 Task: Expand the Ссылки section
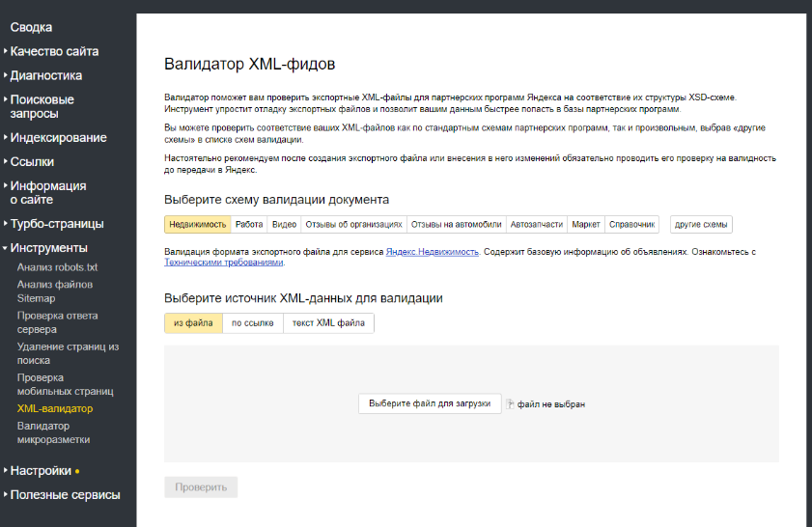point(32,161)
